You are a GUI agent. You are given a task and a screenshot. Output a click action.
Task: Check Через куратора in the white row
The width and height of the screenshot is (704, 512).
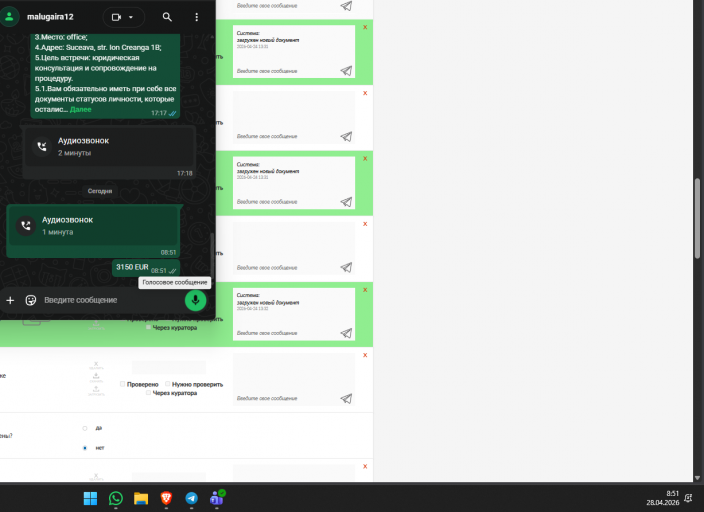point(148,393)
